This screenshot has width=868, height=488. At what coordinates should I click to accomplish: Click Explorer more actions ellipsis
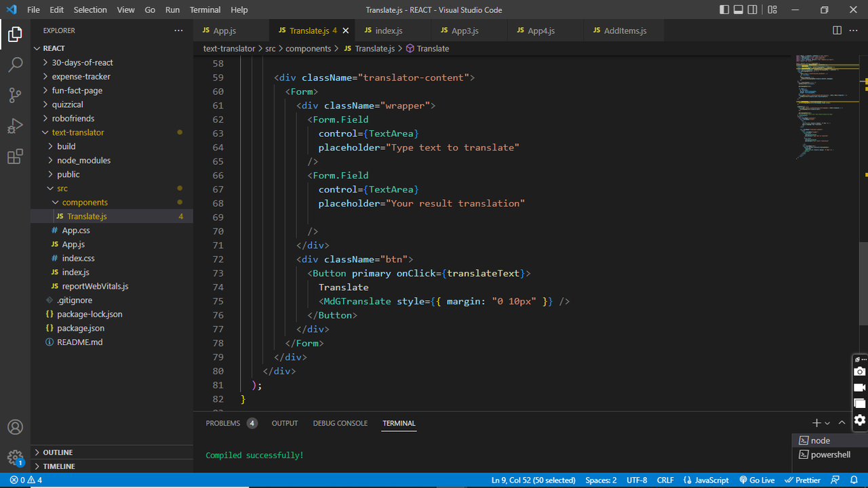[178, 30]
